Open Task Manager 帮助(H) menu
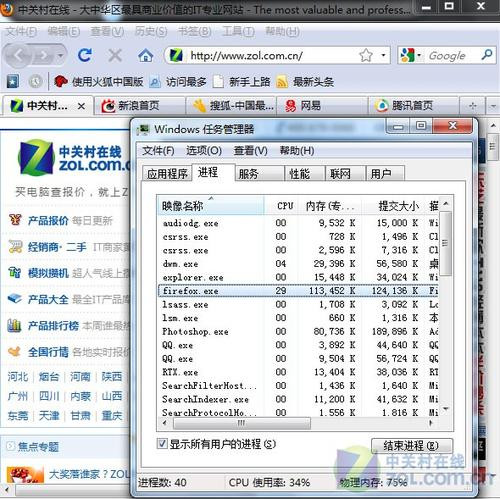Viewport: 500px width, 499px height. point(297,151)
